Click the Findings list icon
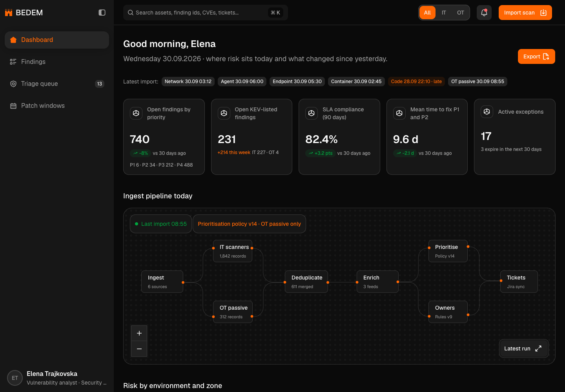 click(x=13, y=62)
